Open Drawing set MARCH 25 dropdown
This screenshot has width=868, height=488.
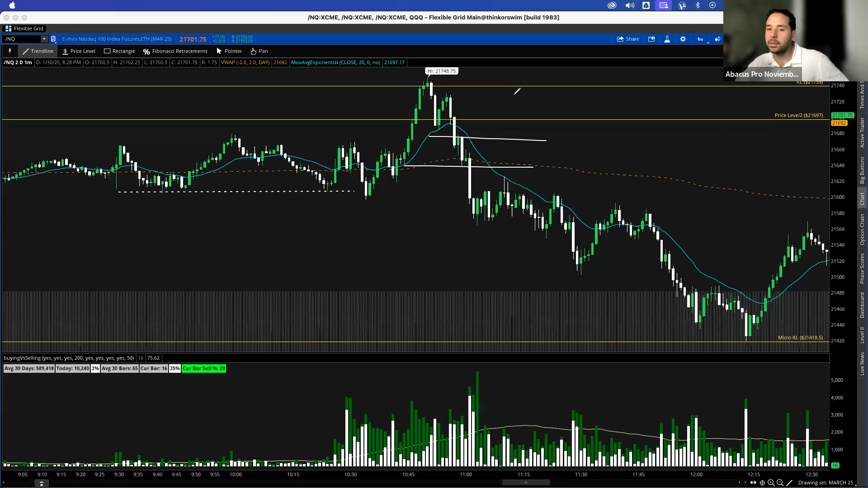click(x=825, y=483)
